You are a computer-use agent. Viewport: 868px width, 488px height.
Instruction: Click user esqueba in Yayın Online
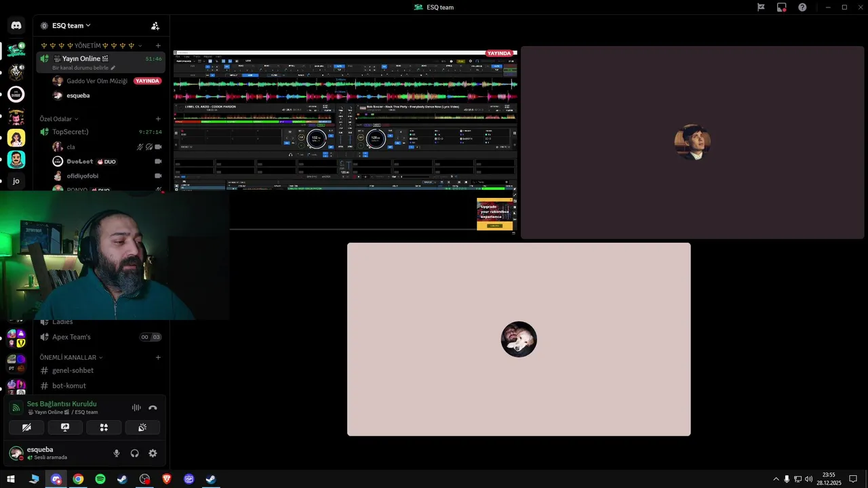(78, 96)
